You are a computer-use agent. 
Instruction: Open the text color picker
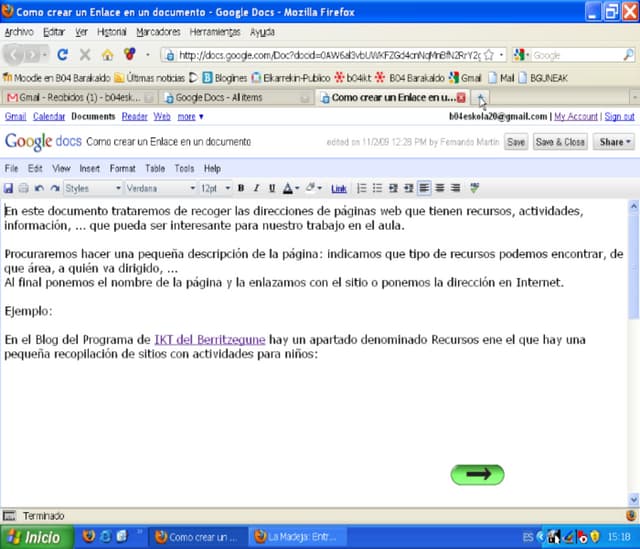click(291, 188)
